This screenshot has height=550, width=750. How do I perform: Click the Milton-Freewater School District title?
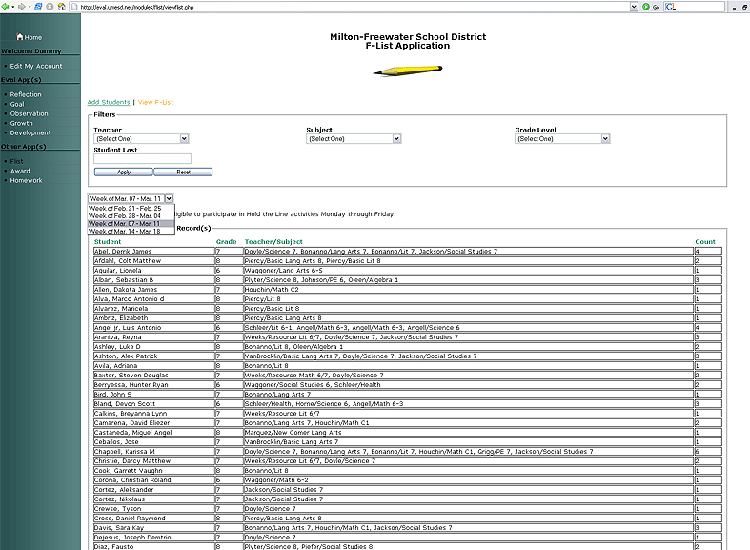tap(408, 36)
